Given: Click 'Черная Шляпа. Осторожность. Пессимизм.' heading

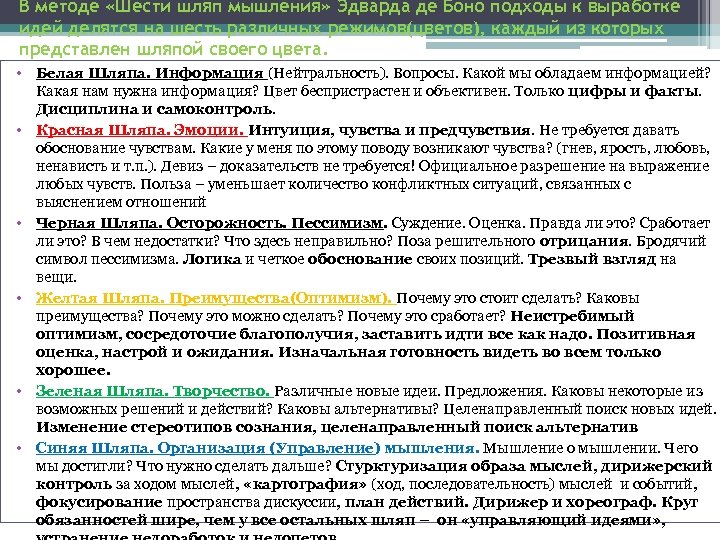Looking at the screenshot, I should [212, 223].
